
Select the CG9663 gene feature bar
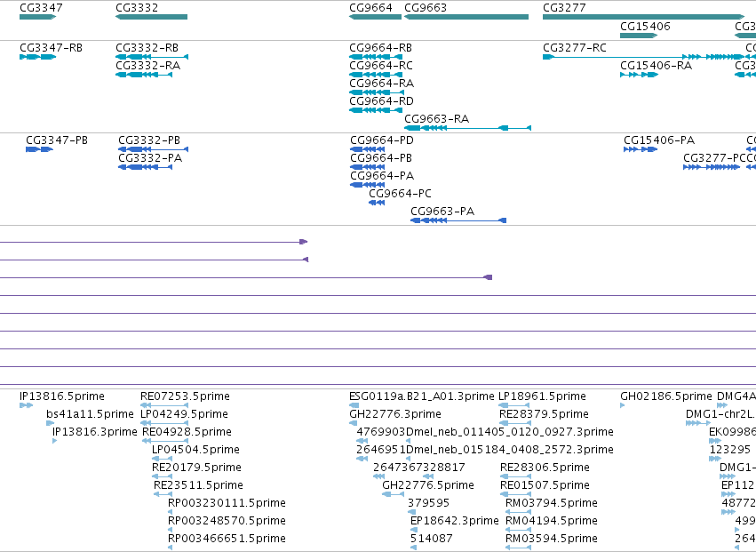[x=466, y=17]
